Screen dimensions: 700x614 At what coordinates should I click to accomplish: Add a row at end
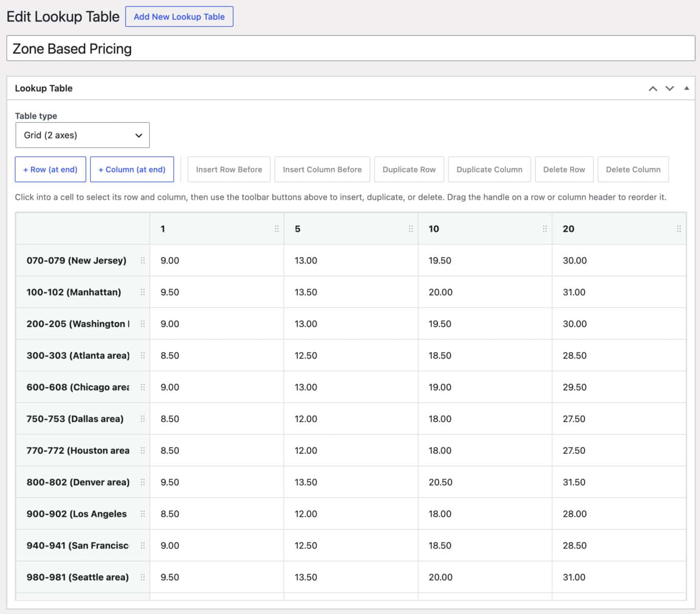[x=50, y=169]
